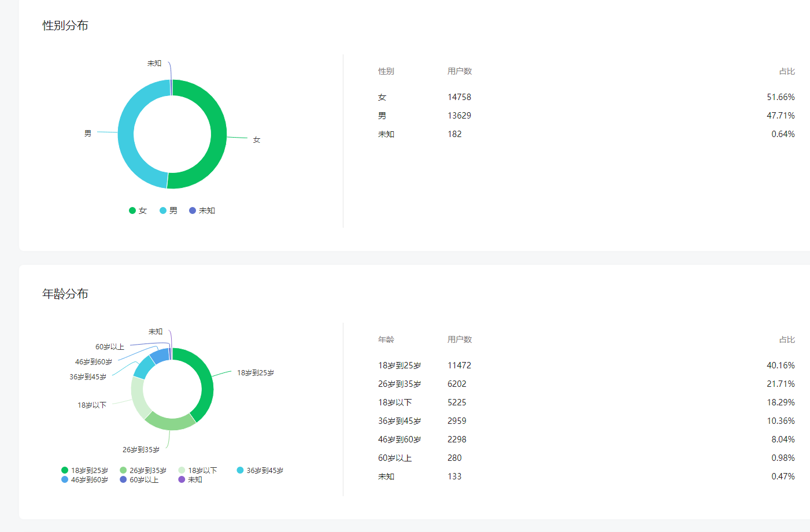810x532 pixels.
Task: Toggle the 18岁到25岁 legend item
Action: [84, 470]
